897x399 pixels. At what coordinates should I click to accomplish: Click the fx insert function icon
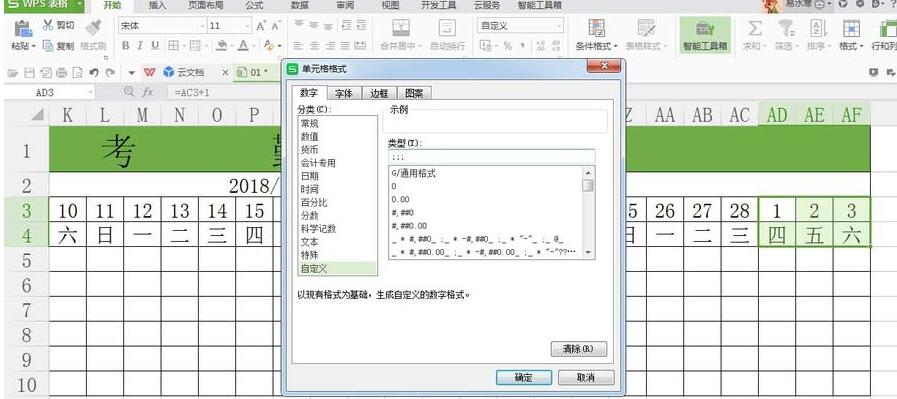click(x=148, y=92)
